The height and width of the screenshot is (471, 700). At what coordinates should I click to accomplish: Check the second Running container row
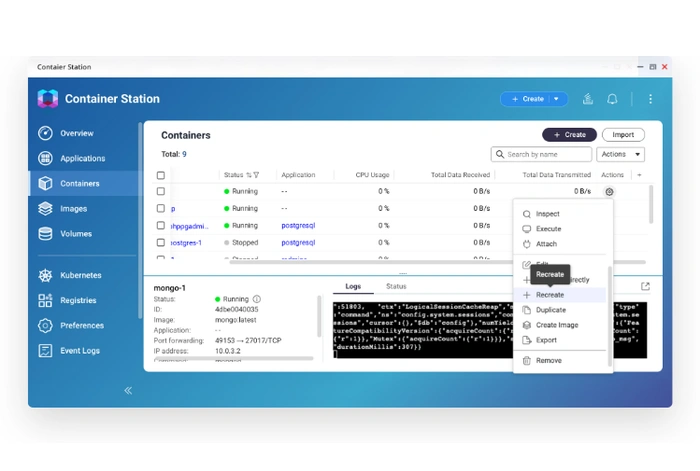pyautogui.click(x=161, y=208)
